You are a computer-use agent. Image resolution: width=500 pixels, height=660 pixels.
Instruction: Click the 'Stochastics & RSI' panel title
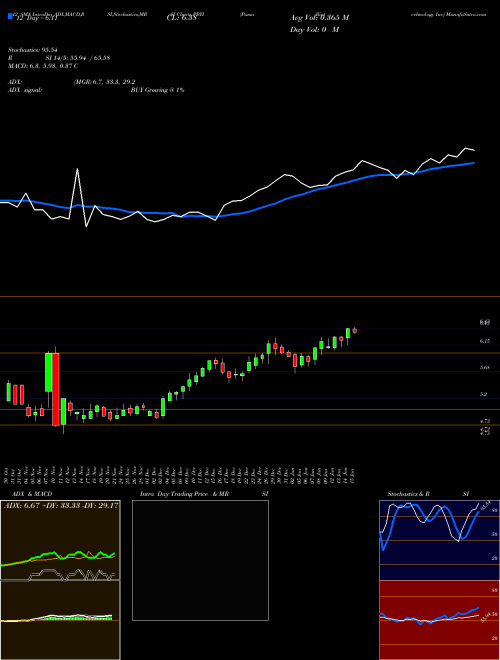[x=428, y=494]
